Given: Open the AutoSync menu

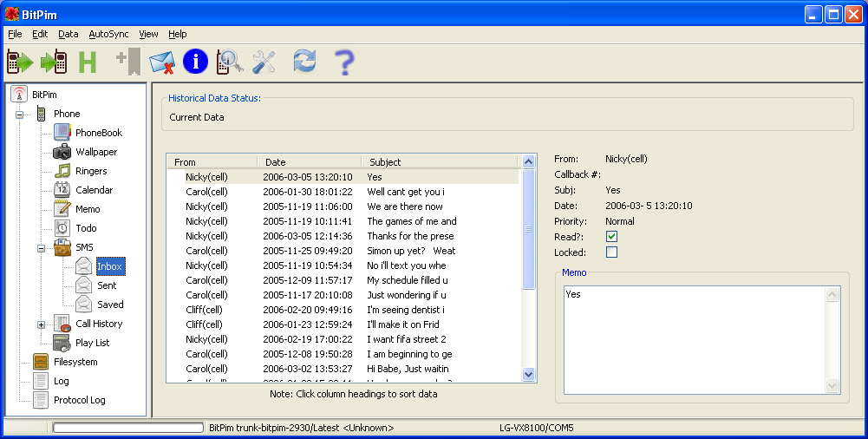Looking at the screenshot, I should click(x=108, y=34).
